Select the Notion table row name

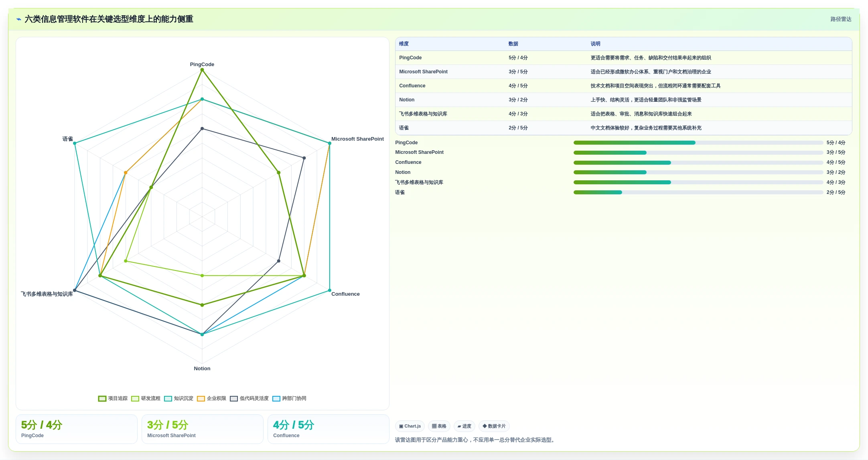[x=407, y=100]
